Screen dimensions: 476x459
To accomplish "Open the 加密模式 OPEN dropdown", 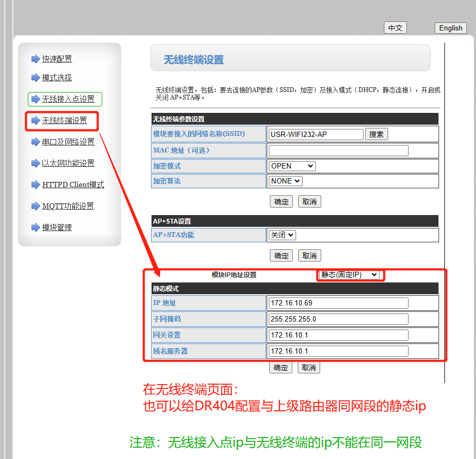I will pyautogui.click(x=292, y=166).
